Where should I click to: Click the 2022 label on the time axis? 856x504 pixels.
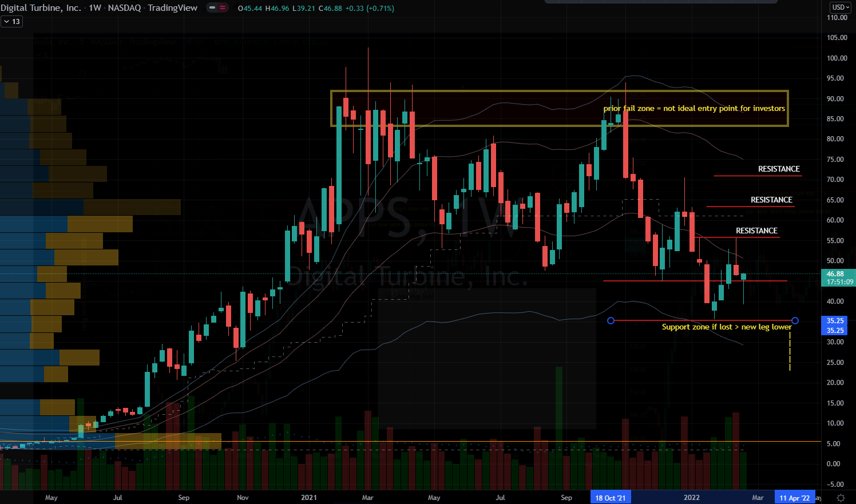click(692, 498)
